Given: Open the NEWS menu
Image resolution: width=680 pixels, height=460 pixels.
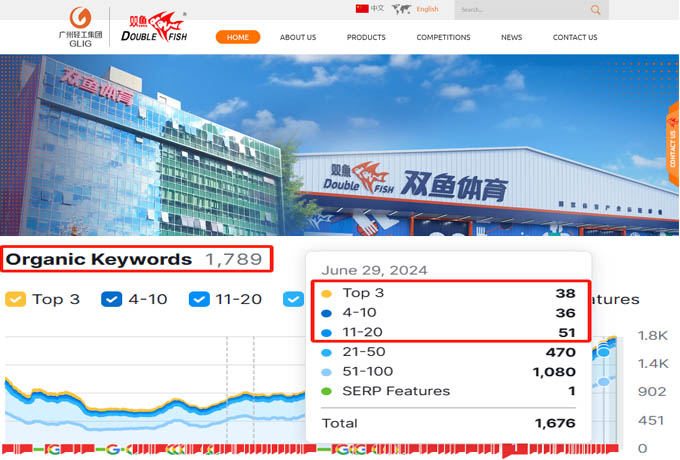Looking at the screenshot, I should pyautogui.click(x=511, y=37).
